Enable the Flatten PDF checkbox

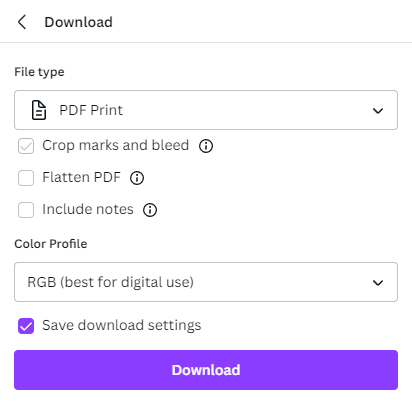(26, 178)
